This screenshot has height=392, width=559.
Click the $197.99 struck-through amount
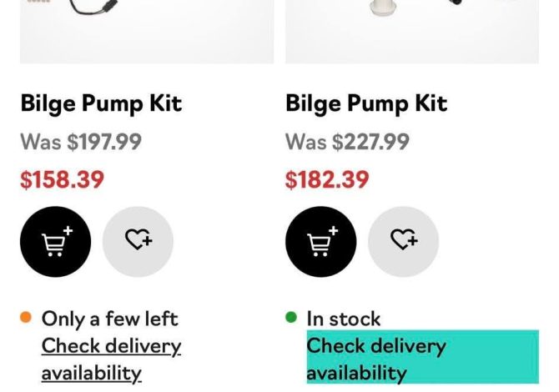point(104,142)
